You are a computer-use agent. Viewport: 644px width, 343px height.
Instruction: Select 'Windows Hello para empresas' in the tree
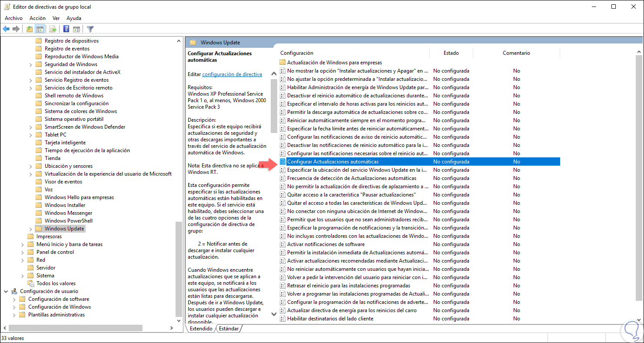click(79, 197)
